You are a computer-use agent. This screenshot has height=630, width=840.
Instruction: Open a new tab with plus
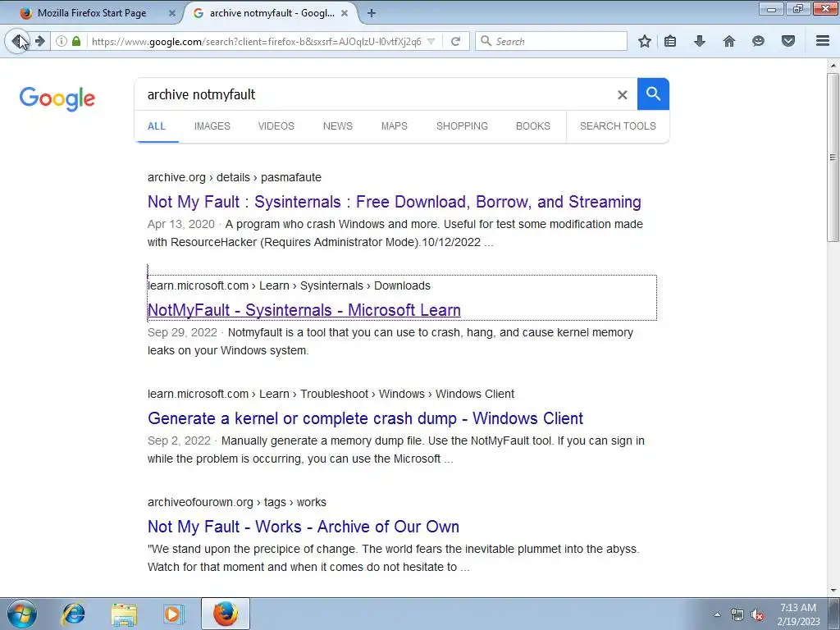[x=372, y=13]
